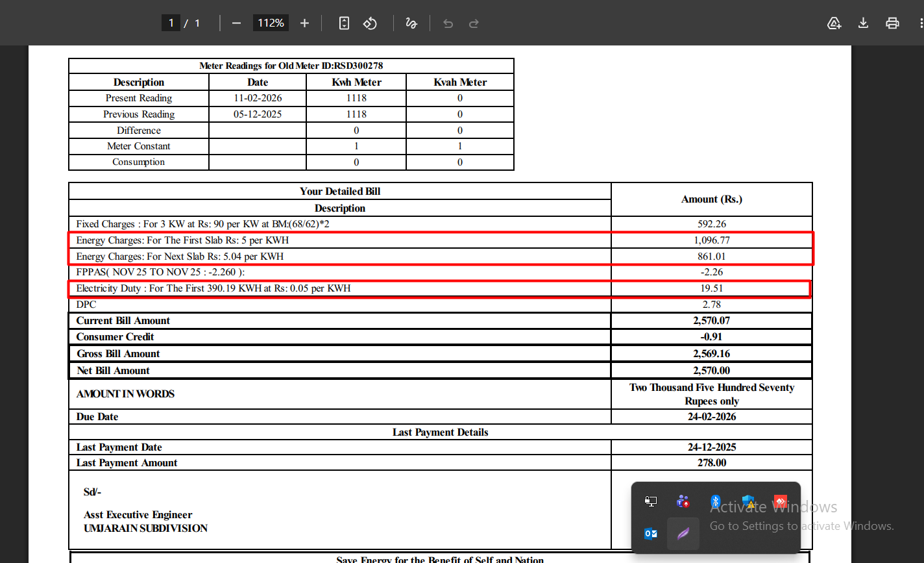Open Outlook from the system tray
Image resolution: width=924 pixels, height=563 pixels.
point(650,534)
